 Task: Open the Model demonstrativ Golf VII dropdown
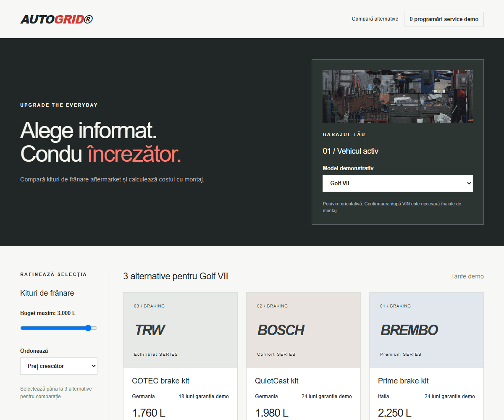[398, 184]
